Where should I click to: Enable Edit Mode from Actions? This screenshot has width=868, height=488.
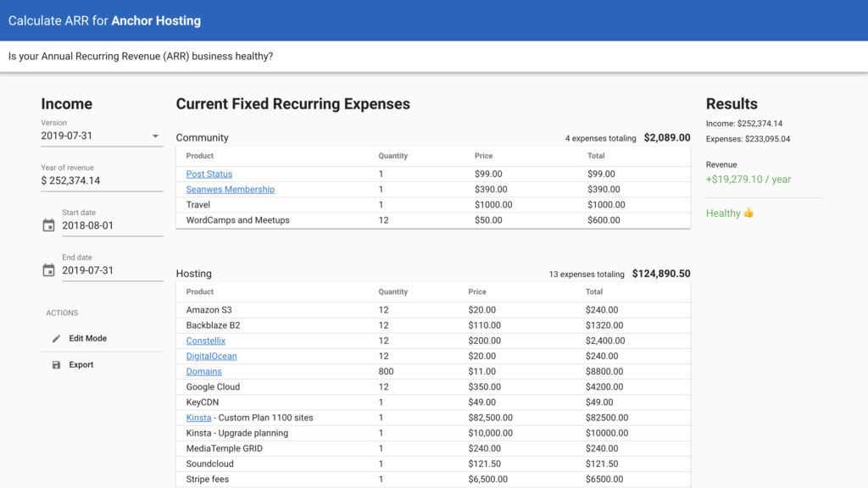click(x=87, y=339)
